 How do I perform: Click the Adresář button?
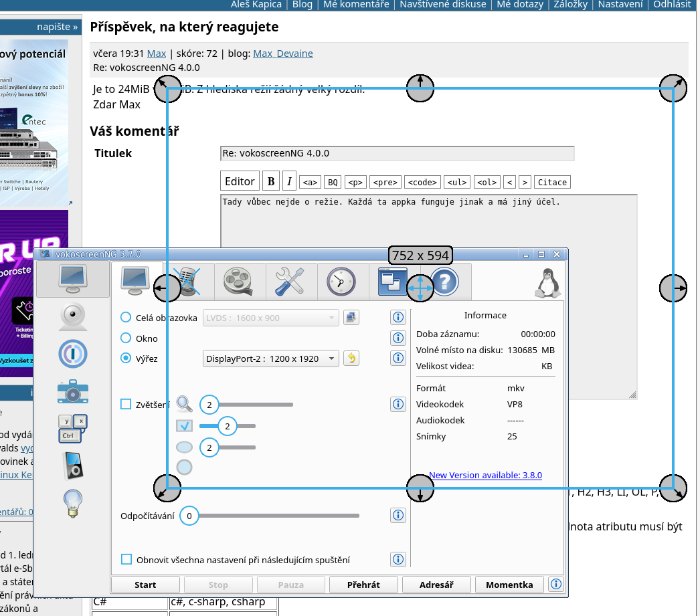436,585
